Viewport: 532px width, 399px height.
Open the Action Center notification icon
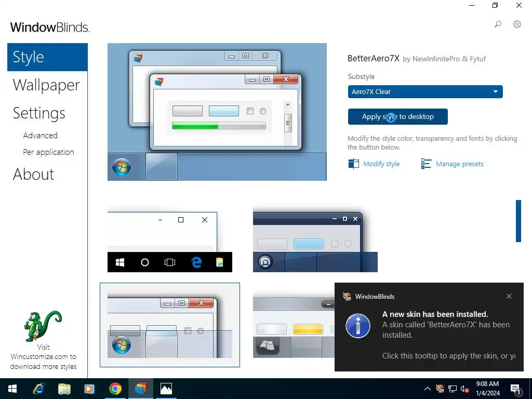(x=516, y=389)
